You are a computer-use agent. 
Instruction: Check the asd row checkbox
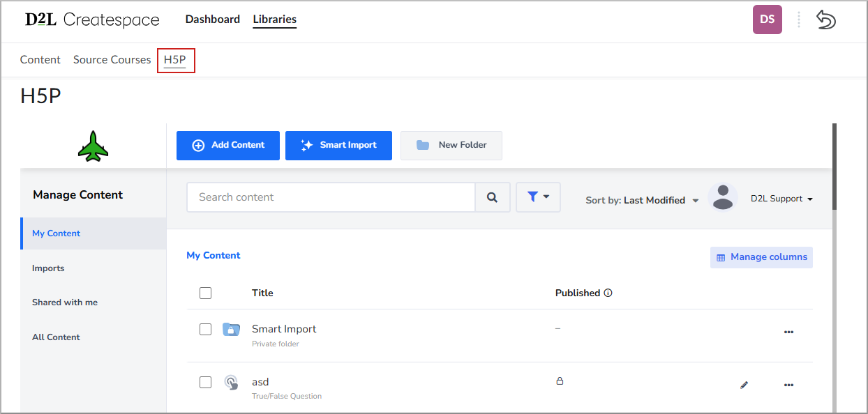tap(205, 382)
